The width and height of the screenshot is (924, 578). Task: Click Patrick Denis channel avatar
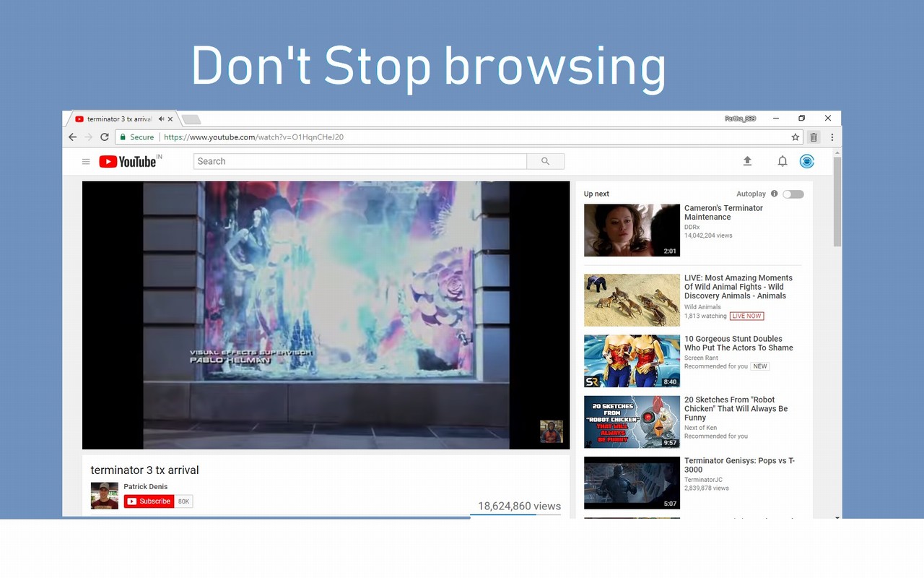click(104, 496)
